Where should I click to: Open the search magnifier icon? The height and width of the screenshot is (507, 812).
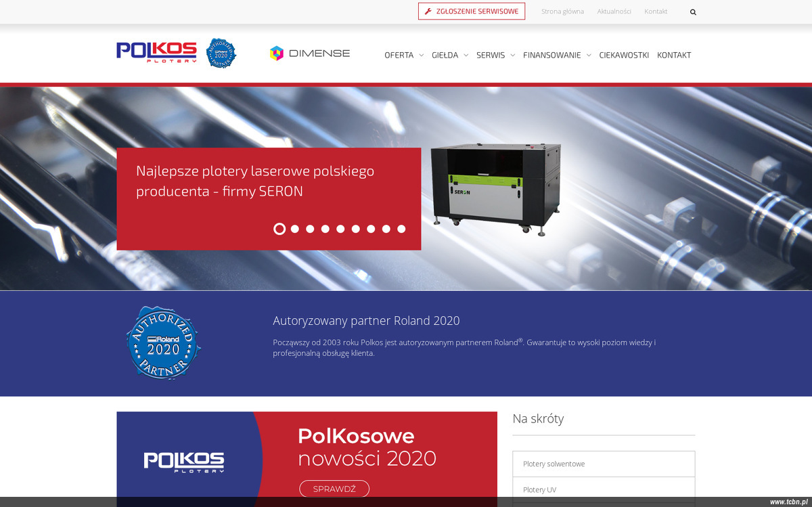(693, 12)
